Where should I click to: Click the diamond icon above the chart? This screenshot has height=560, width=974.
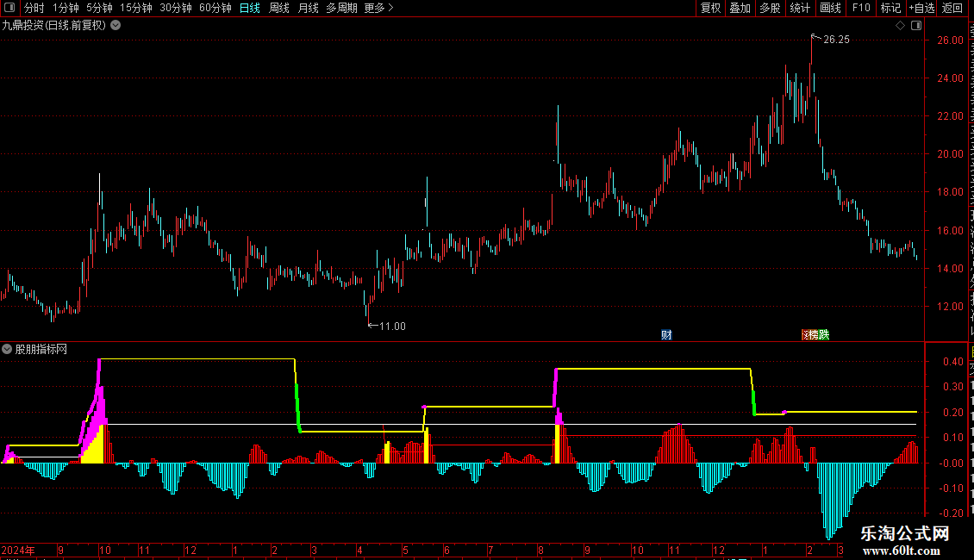pyautogui.click(x=900, y=26)
